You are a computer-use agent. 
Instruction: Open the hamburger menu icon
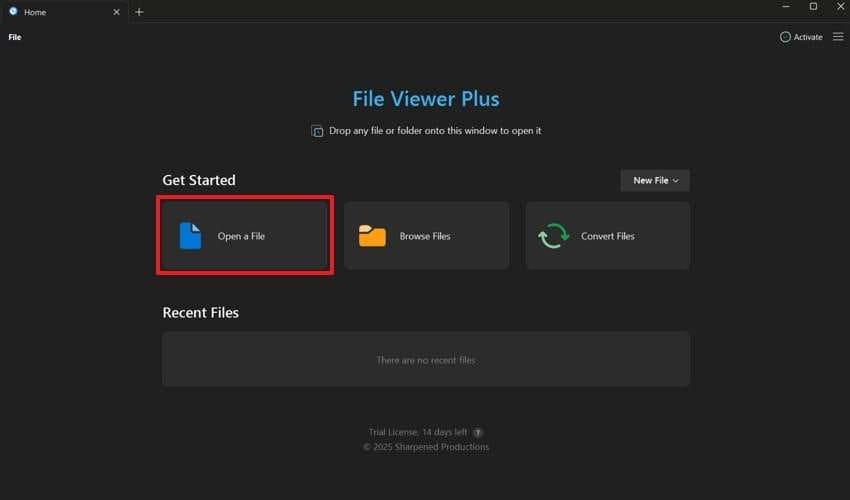(x=838, y=36)
